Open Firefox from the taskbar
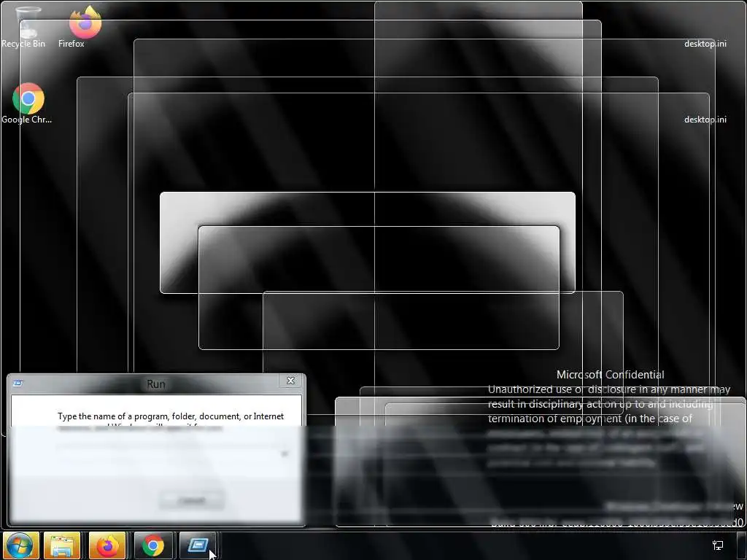The height and width of the screenshot is (560, 747). click(x=107, y=545)
